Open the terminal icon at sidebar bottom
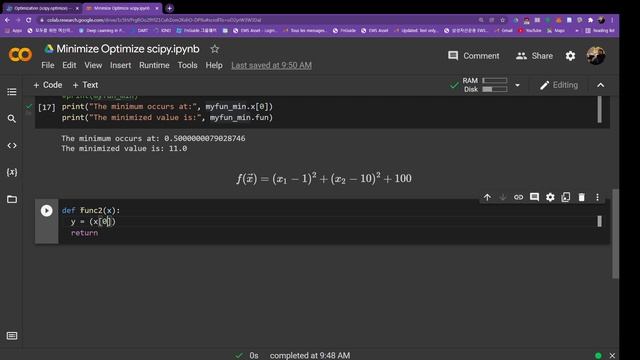 pos(12,336)
